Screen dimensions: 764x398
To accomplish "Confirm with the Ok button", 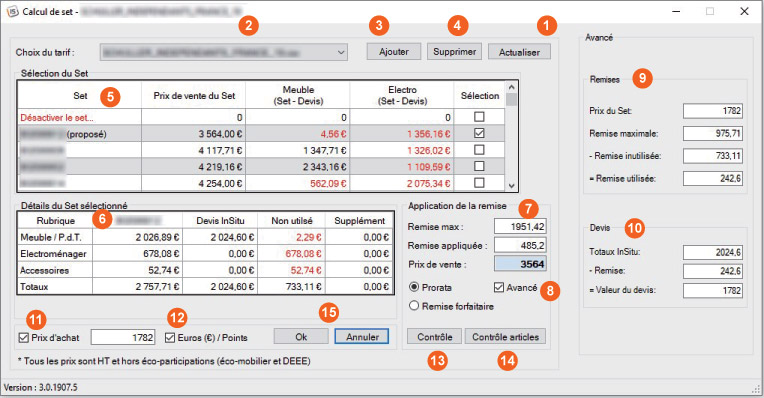I will (x=301, y=337).
